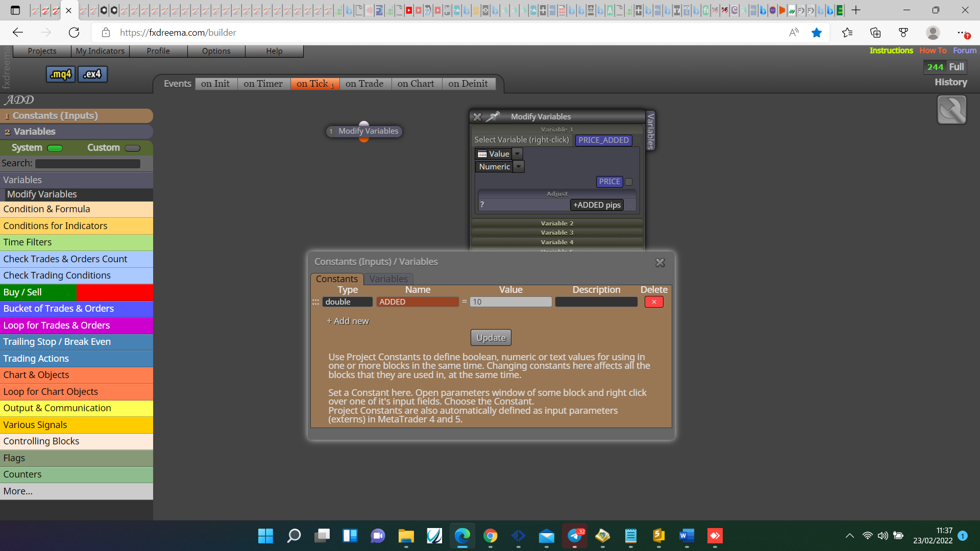Expand the Value dropdown arrow
980x551 pixels.
tap(518, 154)
